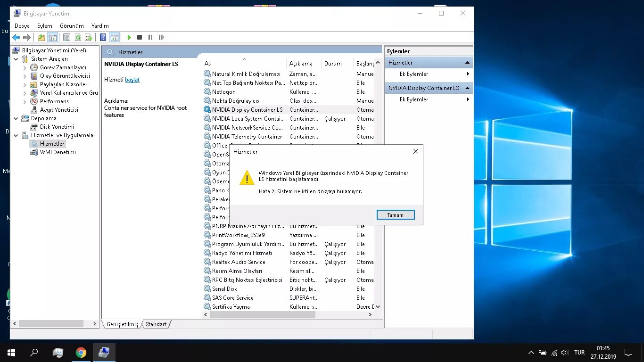Select the Sanal Disk service row
Screen dimensions: 644x362
pyautogui.click(x=289, y=289)
